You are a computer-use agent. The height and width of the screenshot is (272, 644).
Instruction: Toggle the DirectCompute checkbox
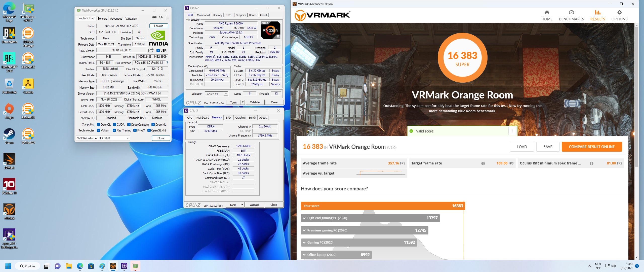(x=129, y=125)
